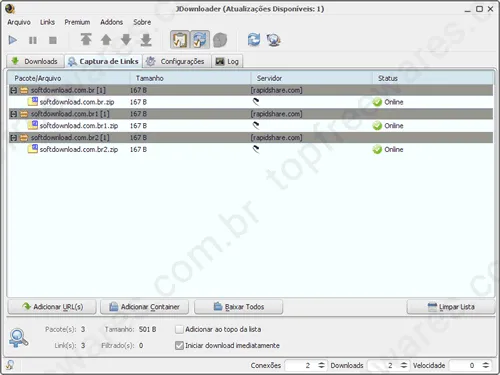Enable Adicionar ao topo da lista checkbox

tap(179, 329)
